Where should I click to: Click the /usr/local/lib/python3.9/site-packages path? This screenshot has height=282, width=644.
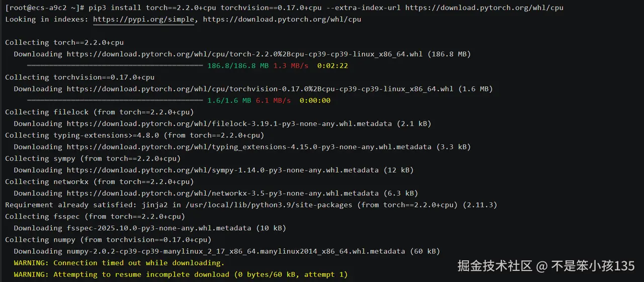coord(269,204)
